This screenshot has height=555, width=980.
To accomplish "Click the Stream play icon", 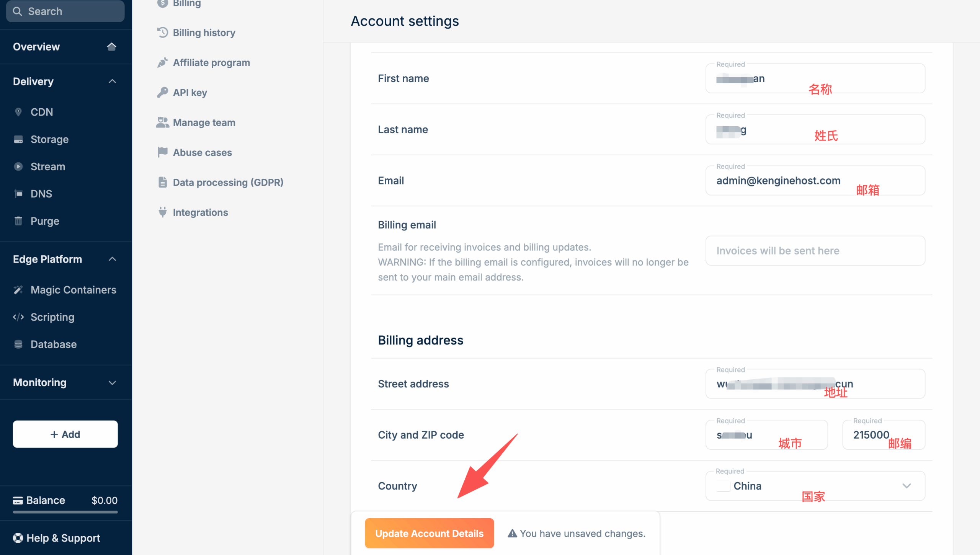I will click(x=18, y=166).
